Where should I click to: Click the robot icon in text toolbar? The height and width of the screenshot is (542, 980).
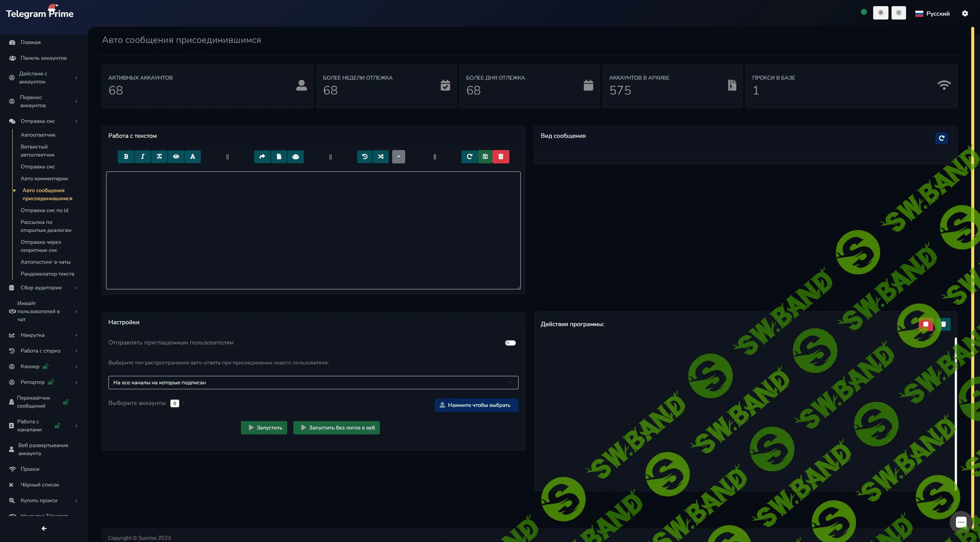click(x=296, y=157)
